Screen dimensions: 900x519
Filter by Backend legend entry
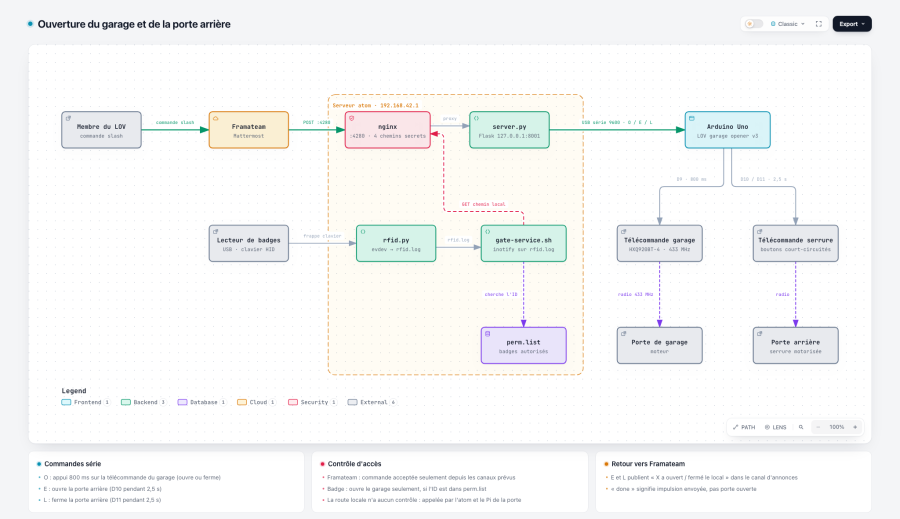[143, 402]
